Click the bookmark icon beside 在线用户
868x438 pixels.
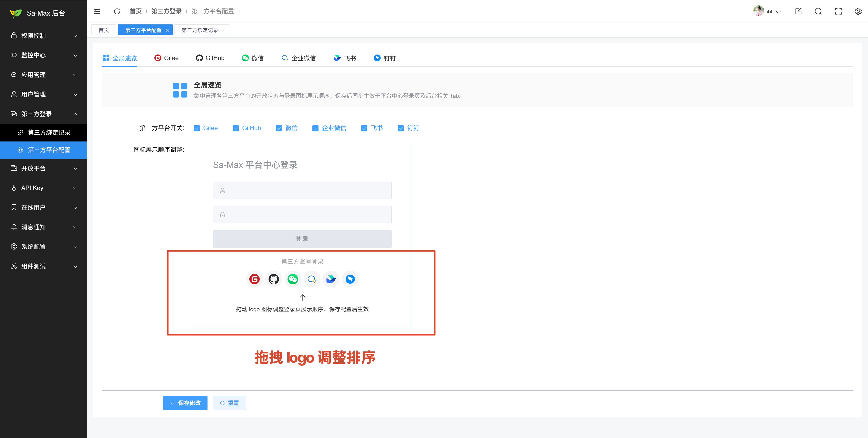pyautogui.click(x=14, y=207)
